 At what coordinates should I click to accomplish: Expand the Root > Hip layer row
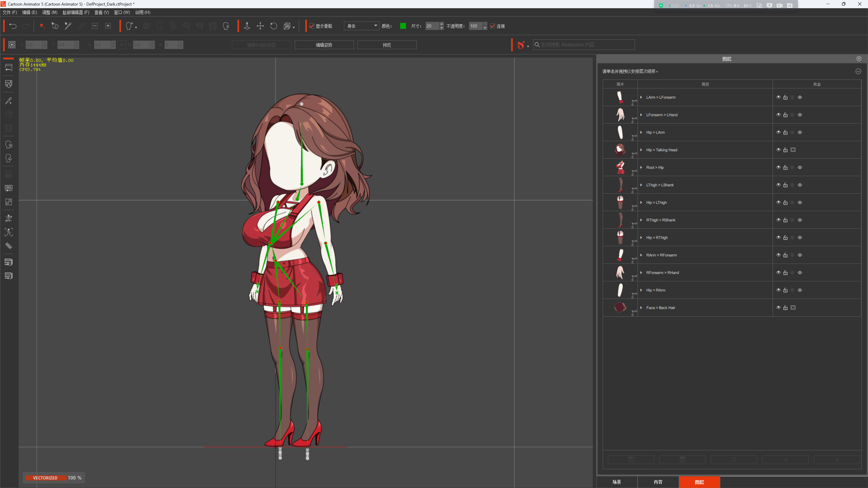pos(641,168)
